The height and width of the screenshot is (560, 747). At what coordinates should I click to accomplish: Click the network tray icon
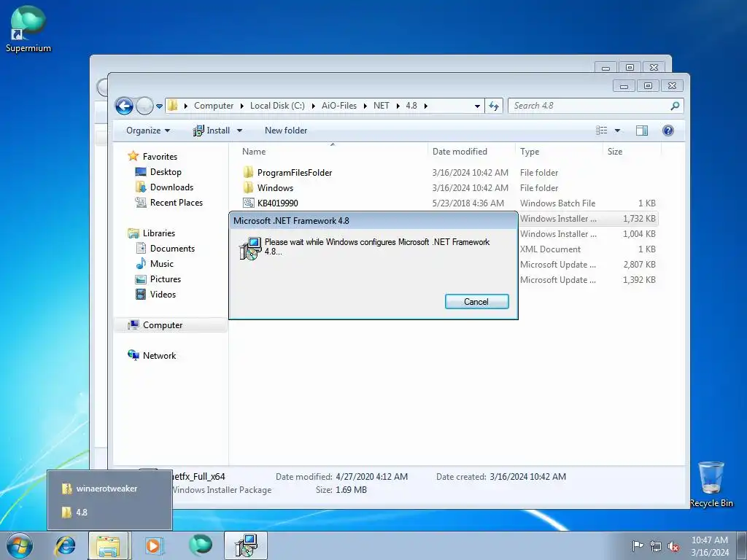[x=656, y=546]
